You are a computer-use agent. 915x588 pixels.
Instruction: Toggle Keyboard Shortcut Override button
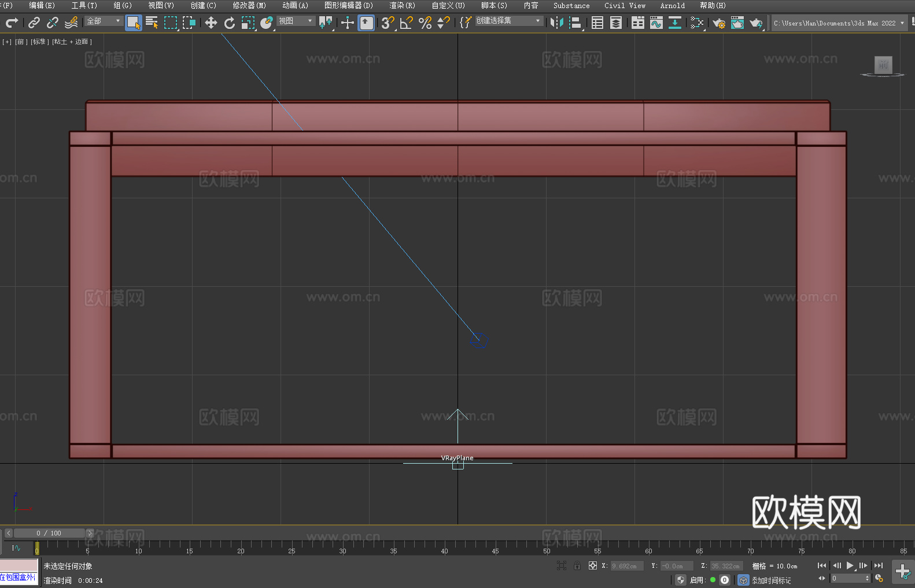point(366,23)
